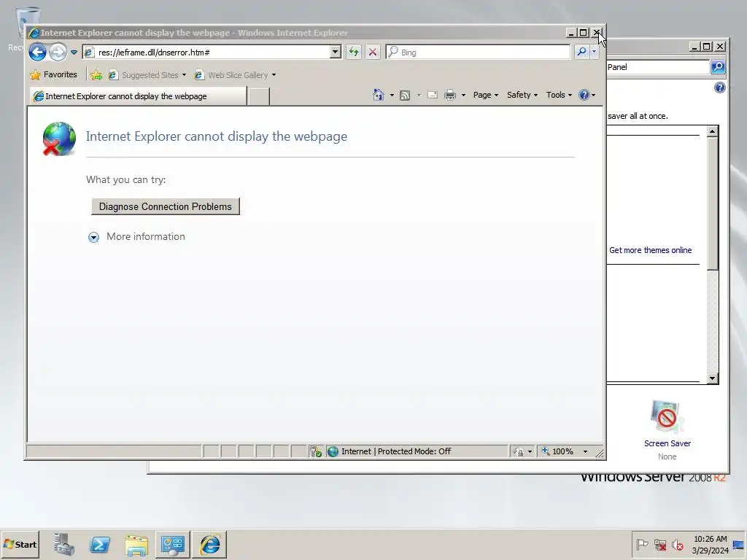Open Suggested Sites in the favorites bar

tap(147, 75)
